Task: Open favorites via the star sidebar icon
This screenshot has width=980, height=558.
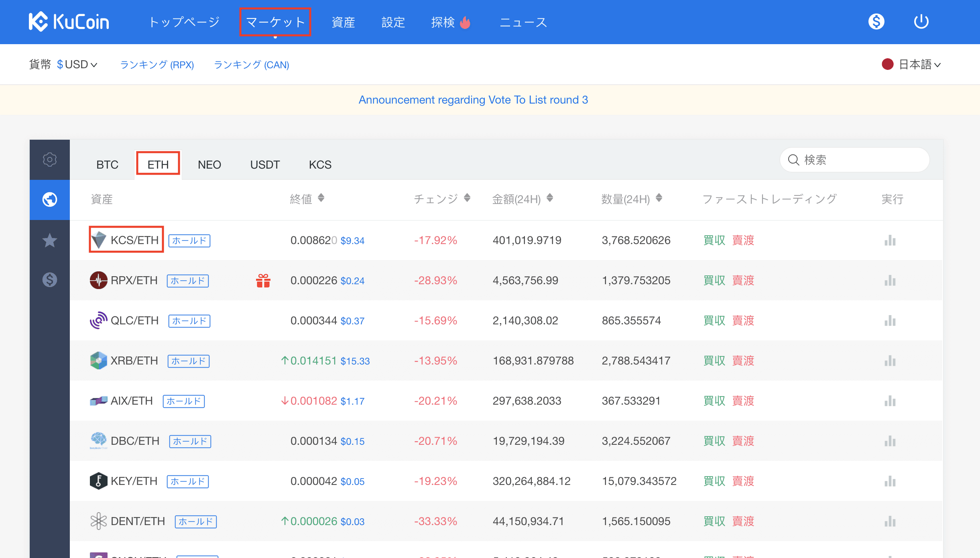Action: (50, 240)
